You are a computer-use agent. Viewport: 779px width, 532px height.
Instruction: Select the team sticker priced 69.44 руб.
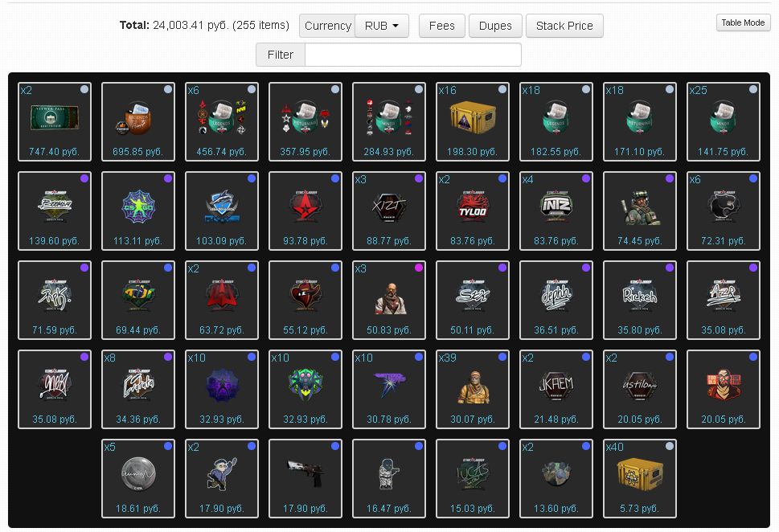(x=138, y=300)
